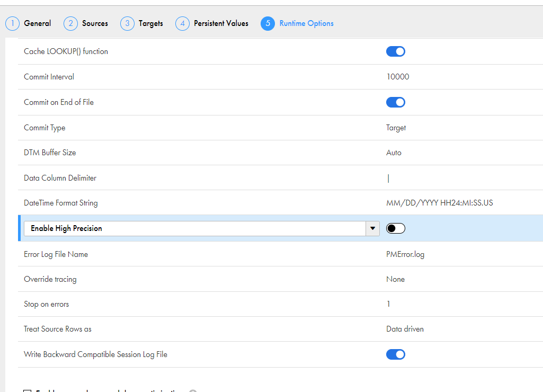Select the Error Log File Name label

click(56, 254)
